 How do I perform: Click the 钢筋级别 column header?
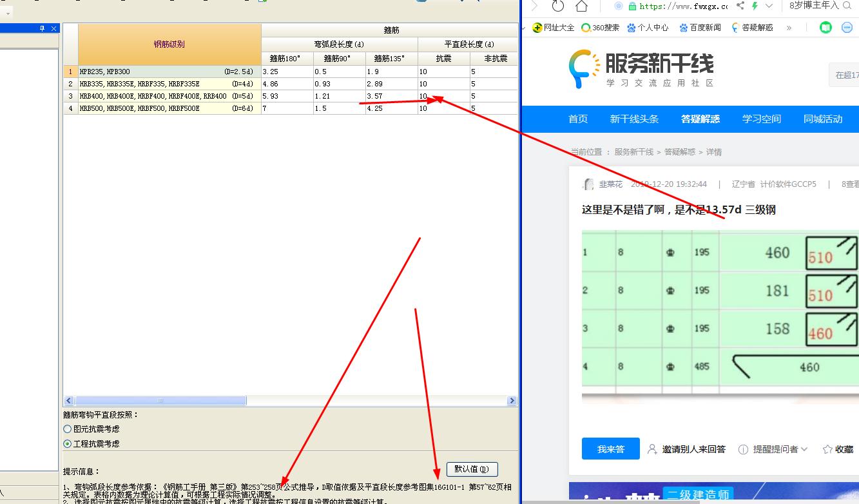click(x=169, y=44)
